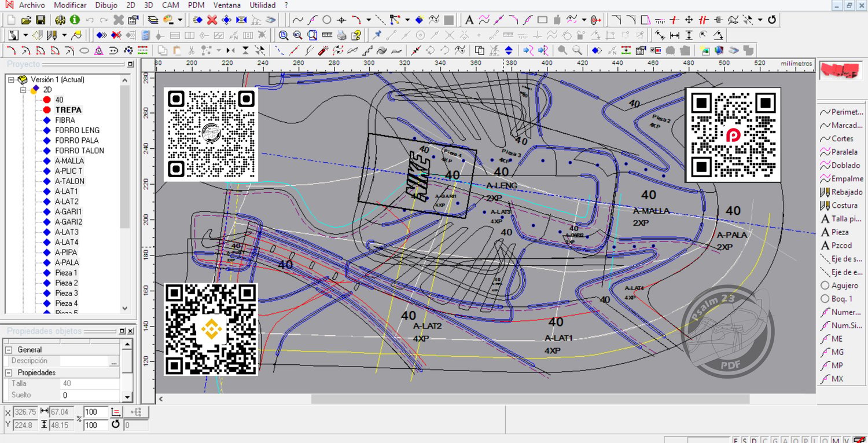Click the blue pushpin icon
Viewport: 868px width, 443px height.
tap(377, 35)
